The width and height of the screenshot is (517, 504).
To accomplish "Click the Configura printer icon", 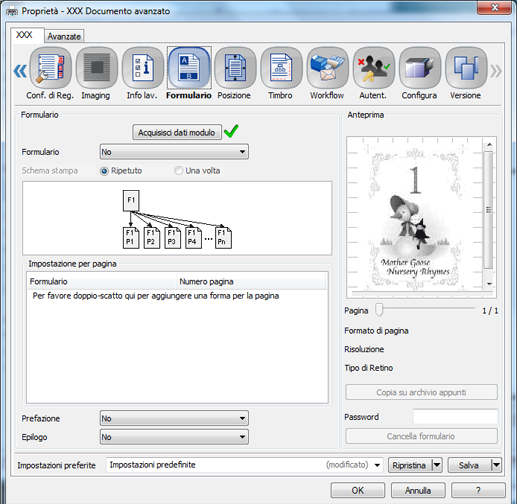I will [420, 68].
